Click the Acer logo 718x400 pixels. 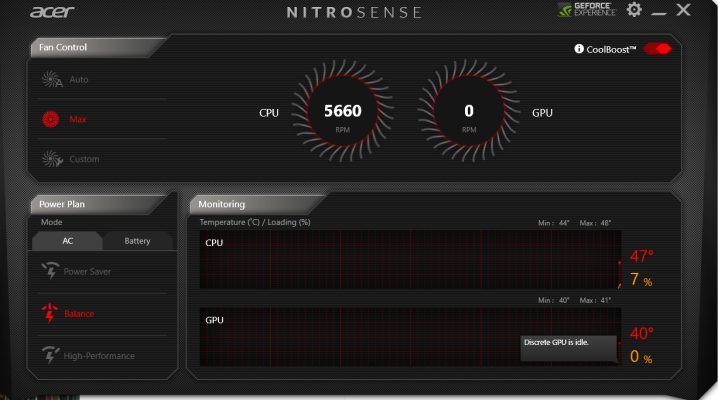[52, 11]
